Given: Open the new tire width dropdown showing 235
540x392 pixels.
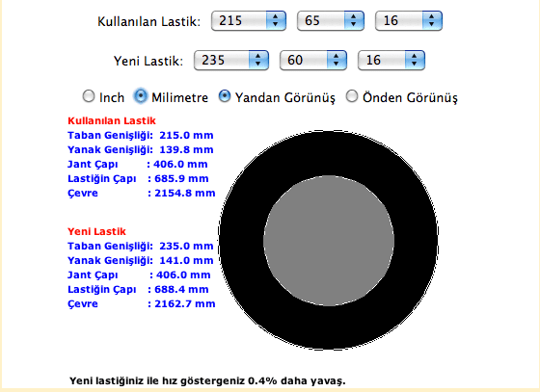Looking at the screenshot, I should 231,60.
